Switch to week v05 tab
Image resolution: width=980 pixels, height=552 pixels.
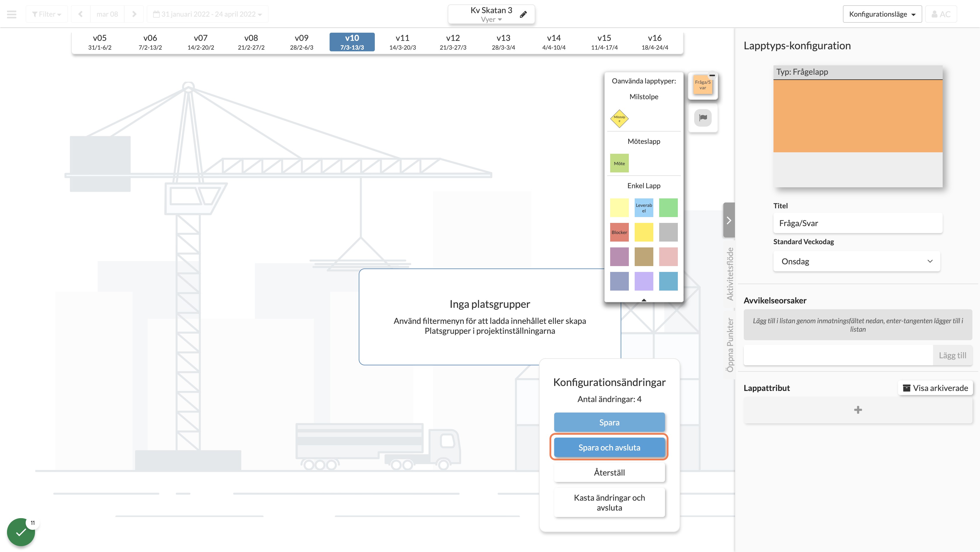(x=100, y=42)
